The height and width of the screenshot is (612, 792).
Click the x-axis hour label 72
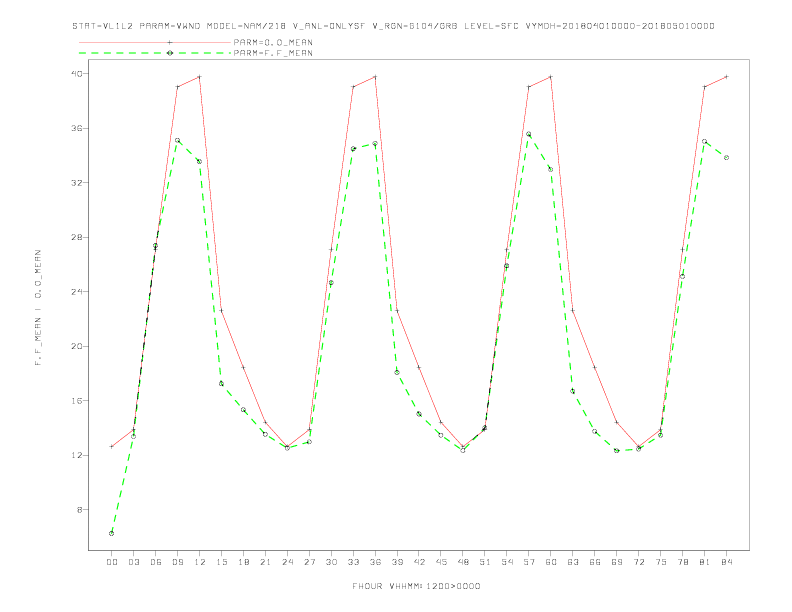coord(639,562)
